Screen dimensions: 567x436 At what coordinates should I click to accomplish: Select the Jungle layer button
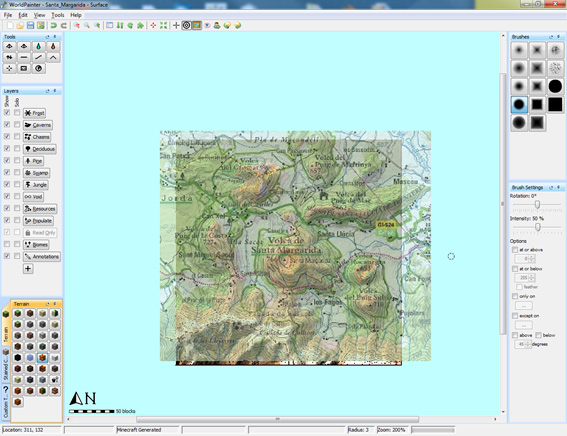(36, 185)
